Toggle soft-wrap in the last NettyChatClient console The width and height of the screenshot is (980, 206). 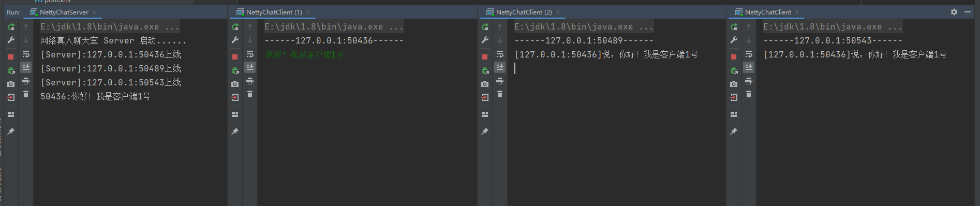pos(749,54)
